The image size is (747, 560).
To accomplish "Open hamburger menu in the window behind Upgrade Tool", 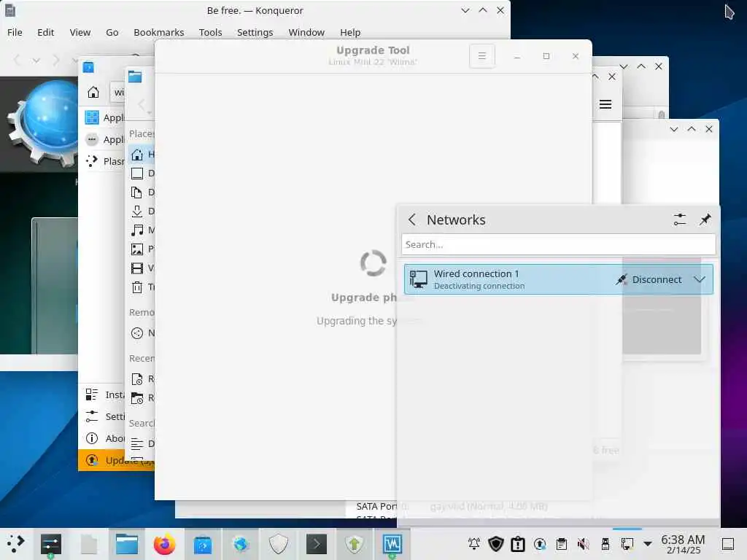I will coord(605,104).
